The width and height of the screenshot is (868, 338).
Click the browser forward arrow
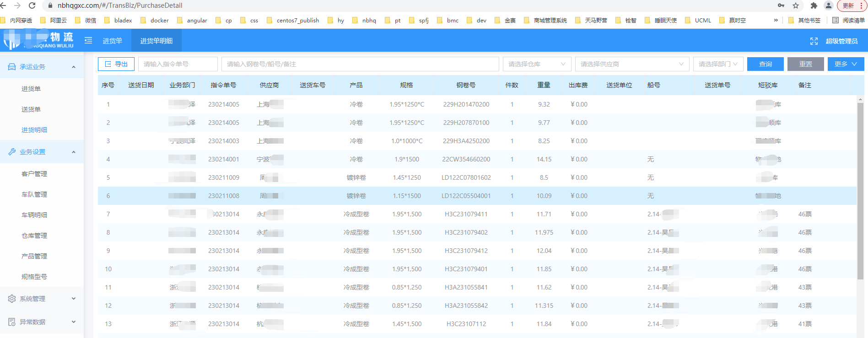coord(17,5)
